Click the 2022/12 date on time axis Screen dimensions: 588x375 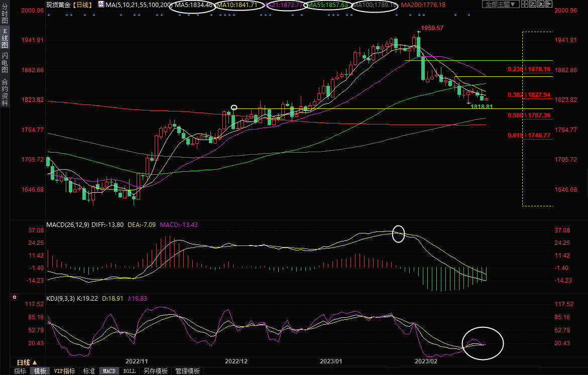click(236, 361)
